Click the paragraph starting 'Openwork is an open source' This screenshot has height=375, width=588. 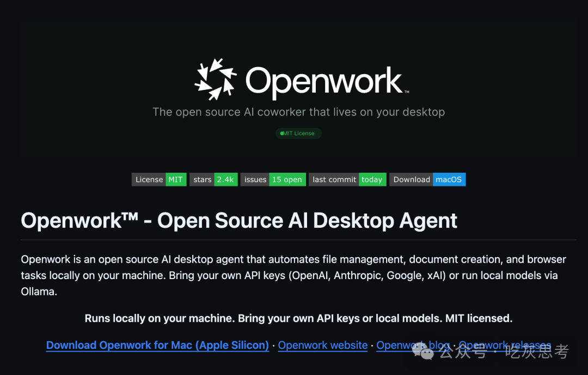click(x=294, y=275)
